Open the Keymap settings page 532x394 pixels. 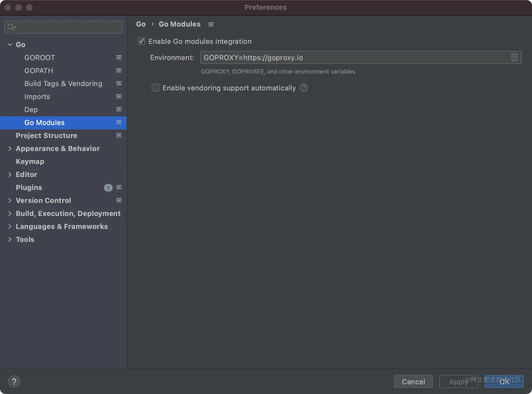coord(63,161)
